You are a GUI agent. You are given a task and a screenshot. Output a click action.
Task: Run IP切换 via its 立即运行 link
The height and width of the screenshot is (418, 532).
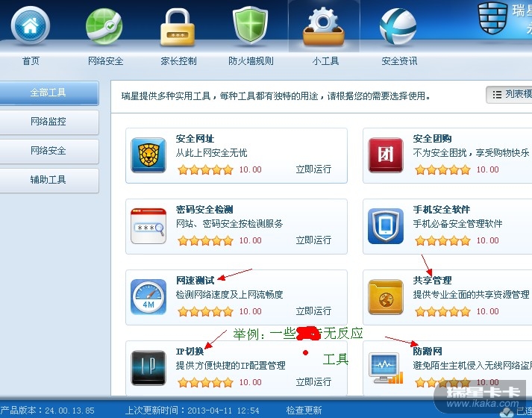(313, 381)
